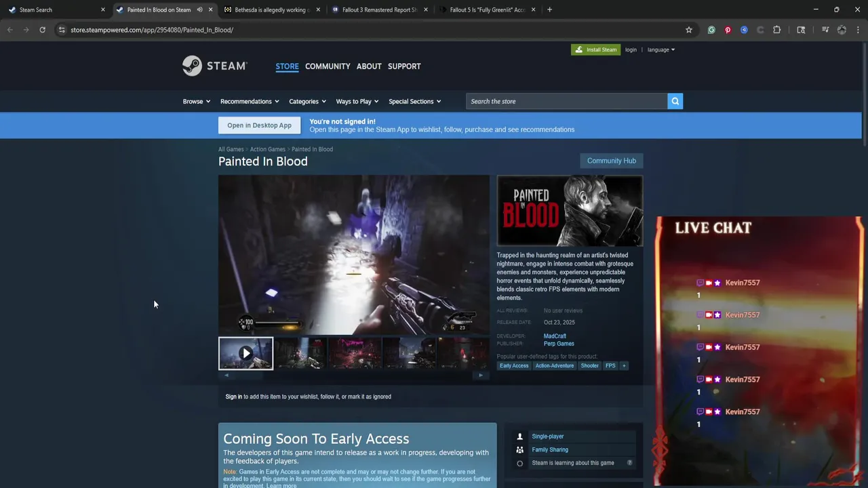The height and width of the screenshot is (488, 868).
Task: Click the Install Steam button
Action: 595,49
